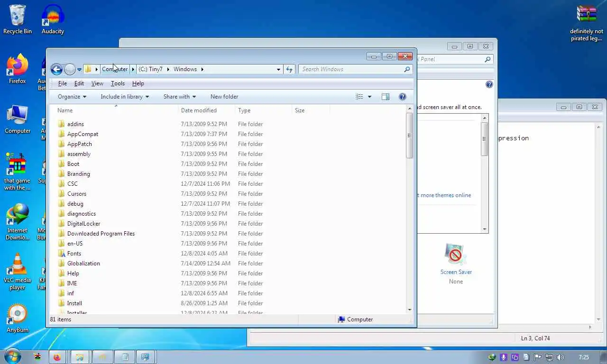Sort by the Size column header
The height and width of the screenshot is (364, 607).
[x=311, y=110]
